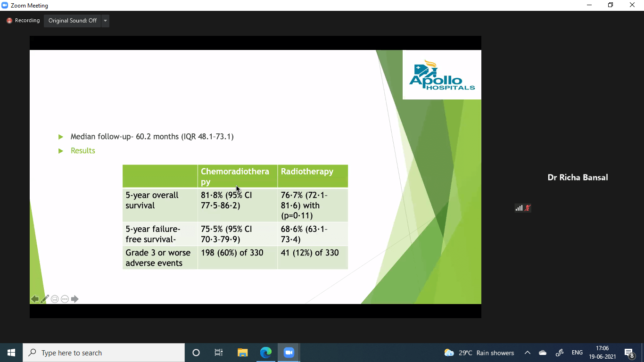
Task: Launch Microsoft Edge from taskbar
Action: (x=266, y=353)
